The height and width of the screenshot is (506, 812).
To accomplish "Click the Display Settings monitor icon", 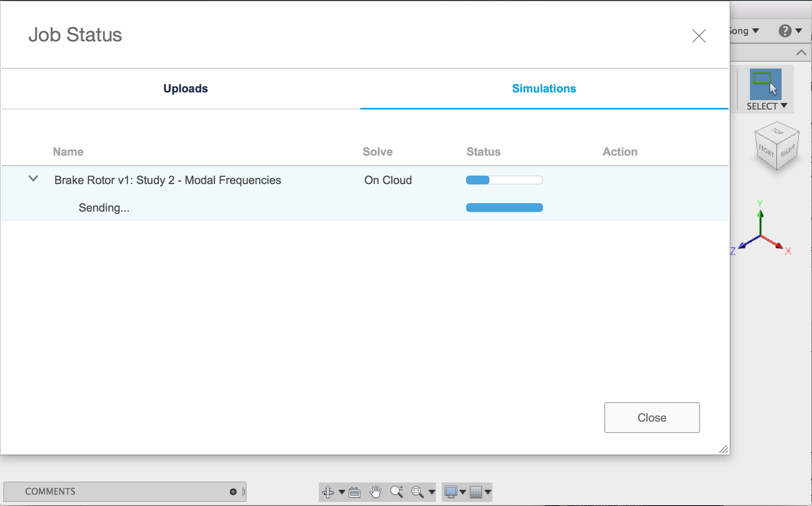I will point(451,492).
